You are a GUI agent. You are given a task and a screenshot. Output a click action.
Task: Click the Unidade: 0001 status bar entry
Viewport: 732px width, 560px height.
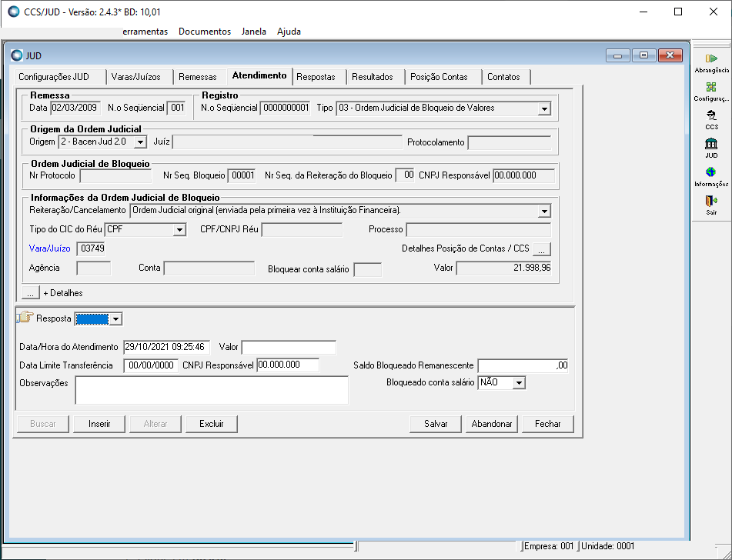(608, 546)
